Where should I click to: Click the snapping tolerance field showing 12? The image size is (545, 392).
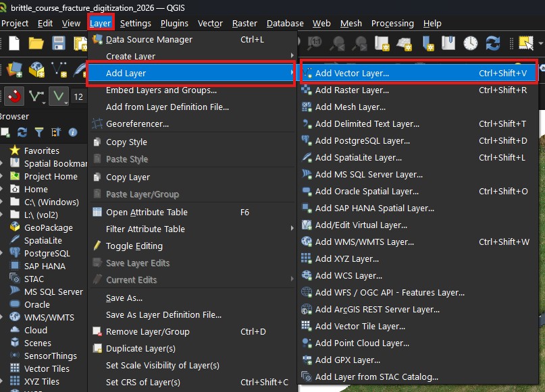[x=79, y=96]
